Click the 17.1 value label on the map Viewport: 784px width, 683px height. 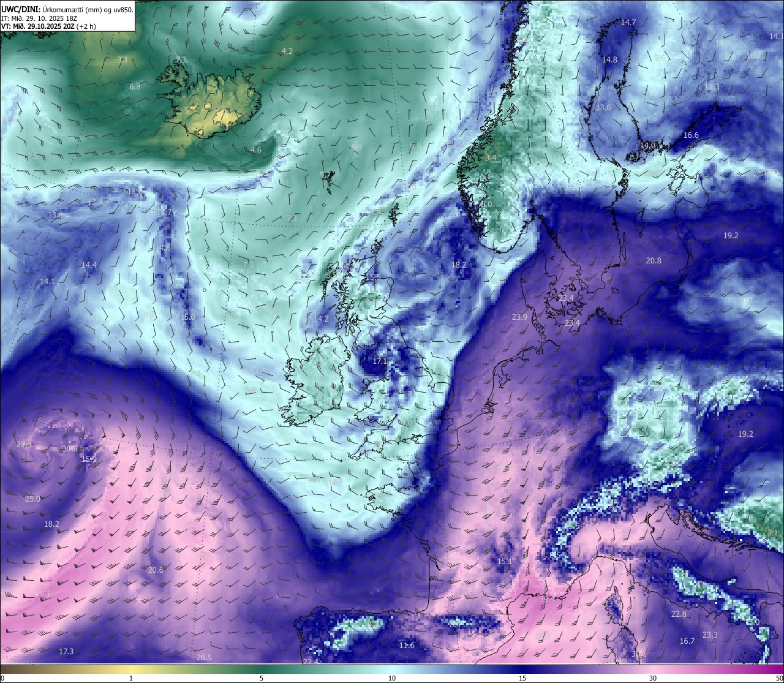(x=380, y=361)
